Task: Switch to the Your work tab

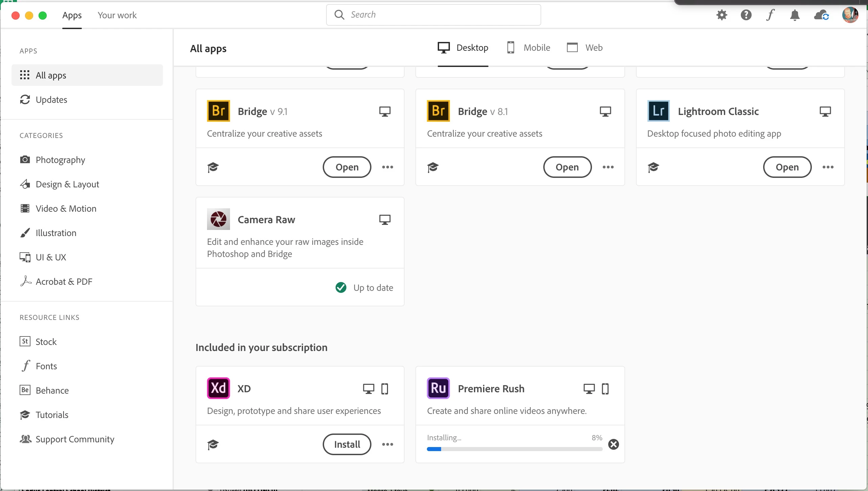Action: tap(117, 15)
